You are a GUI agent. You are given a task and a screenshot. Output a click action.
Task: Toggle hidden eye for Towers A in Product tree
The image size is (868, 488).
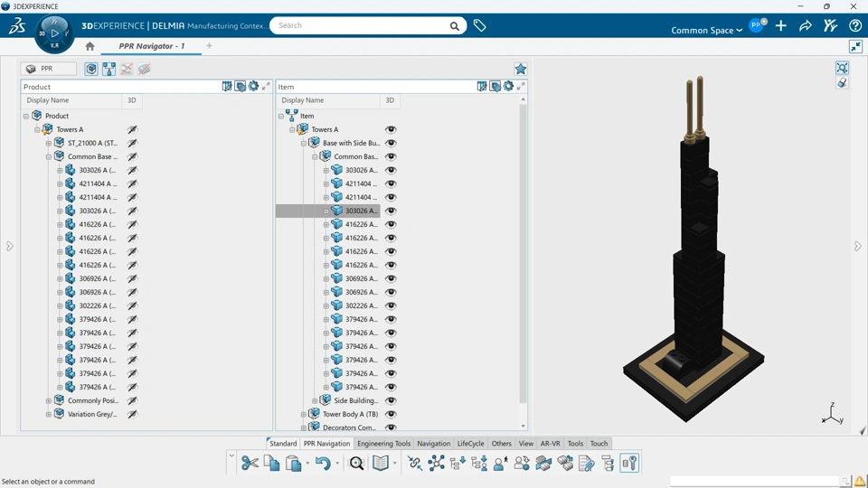click(x=132, y=129)
